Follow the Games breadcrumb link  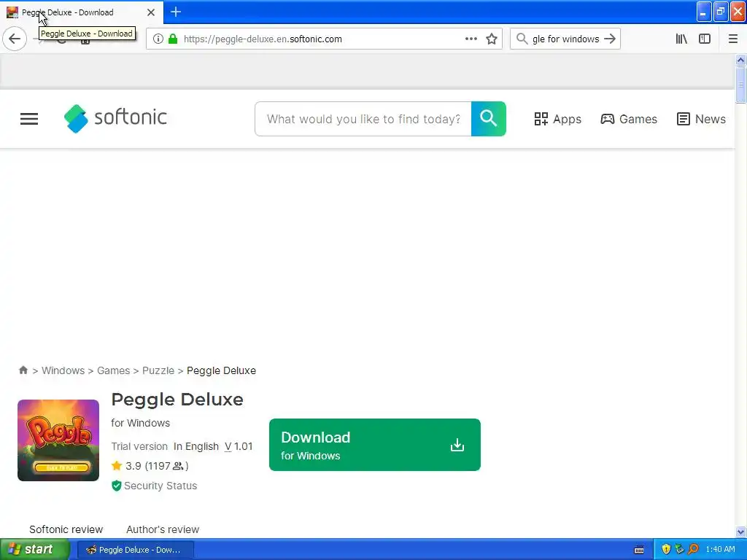[113, 370]
